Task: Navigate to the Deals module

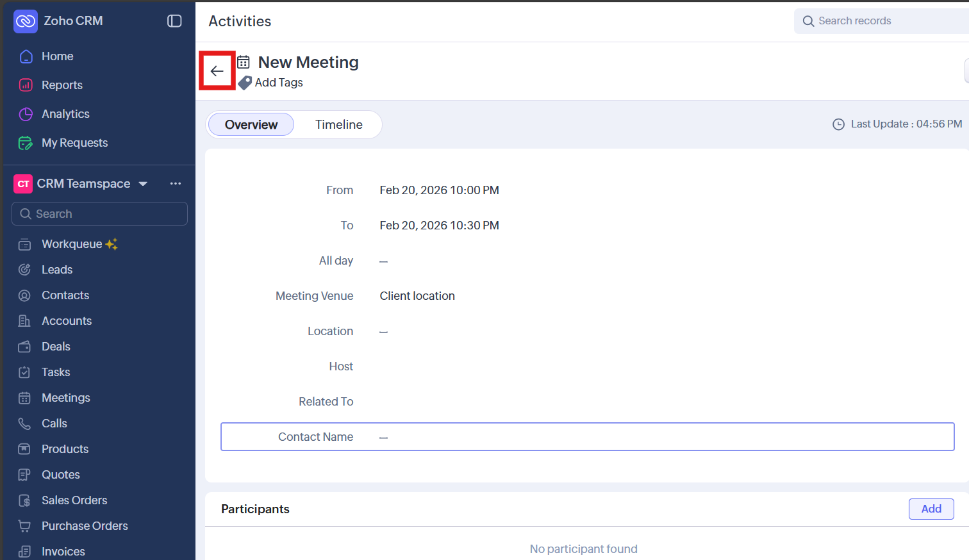Action: 56,347
